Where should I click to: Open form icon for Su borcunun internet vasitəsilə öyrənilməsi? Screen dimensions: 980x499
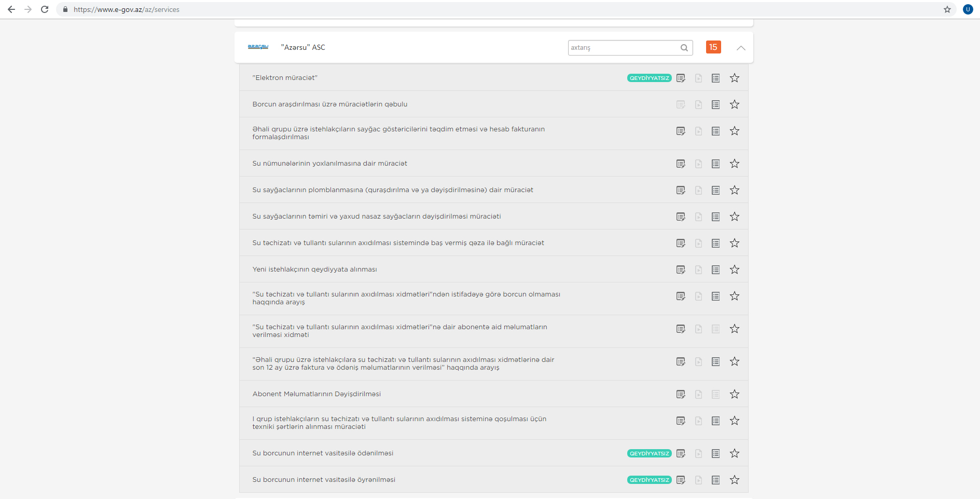pos(681,480)
